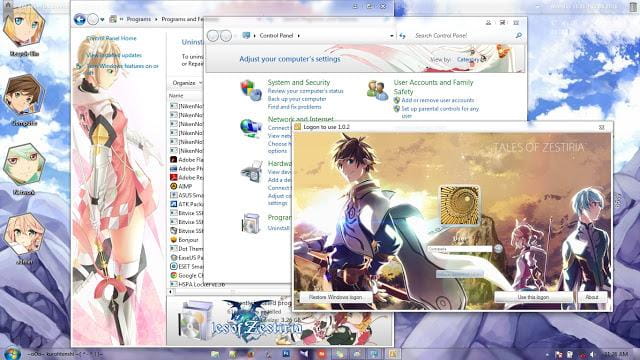Open Set up parental controls link
This screenshot has width=640, height=360.
click(440, 112)
